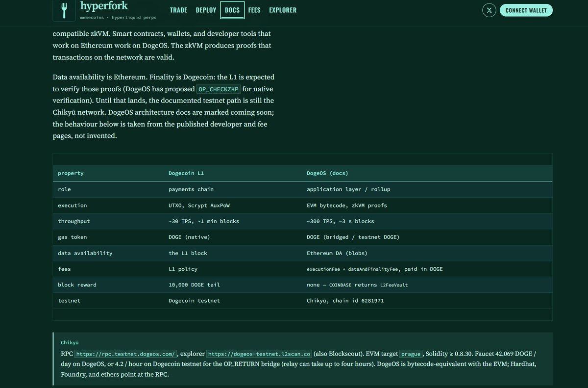Click the 'L1 policy' cell
The width and height of the screenshot is (588, 388).
[183, 269]
